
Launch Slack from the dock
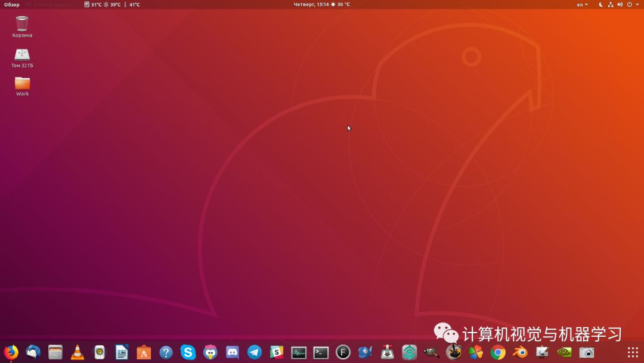point(277,352)
